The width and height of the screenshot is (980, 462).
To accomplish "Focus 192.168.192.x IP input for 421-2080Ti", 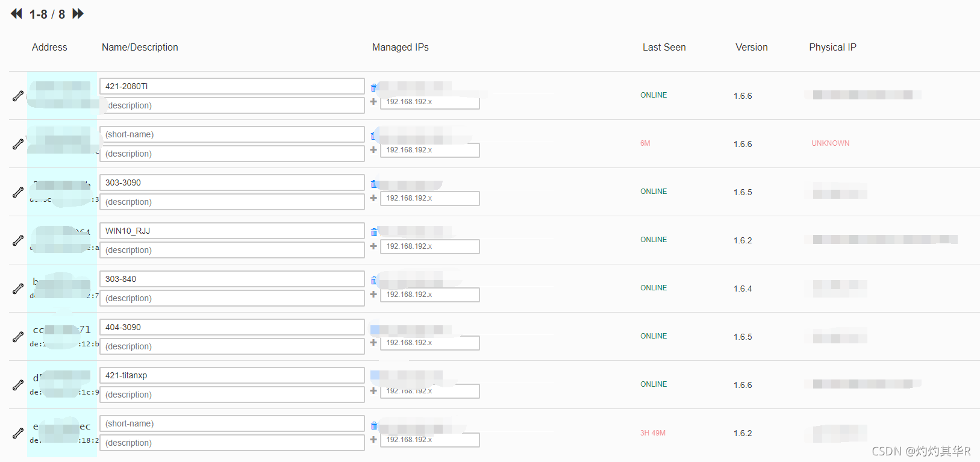I will click(430, 102).
